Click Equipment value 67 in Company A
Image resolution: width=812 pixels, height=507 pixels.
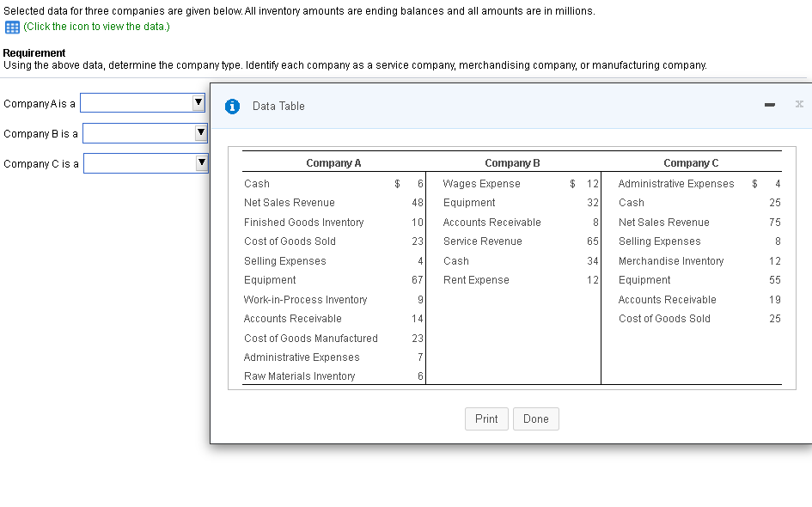[x=418, y=280]
